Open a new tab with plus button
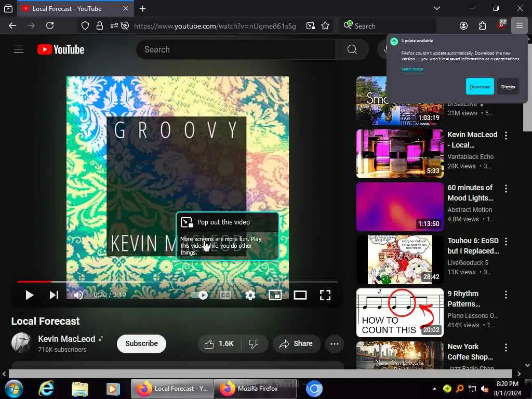Image resolution: width=532 pixels, height=399 pixels. (x=142, y=8)
